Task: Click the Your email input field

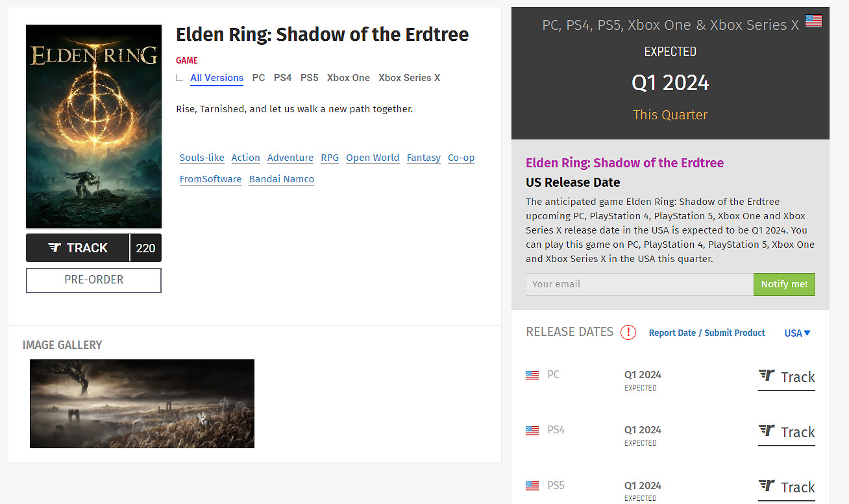Action: coord(639,284)
